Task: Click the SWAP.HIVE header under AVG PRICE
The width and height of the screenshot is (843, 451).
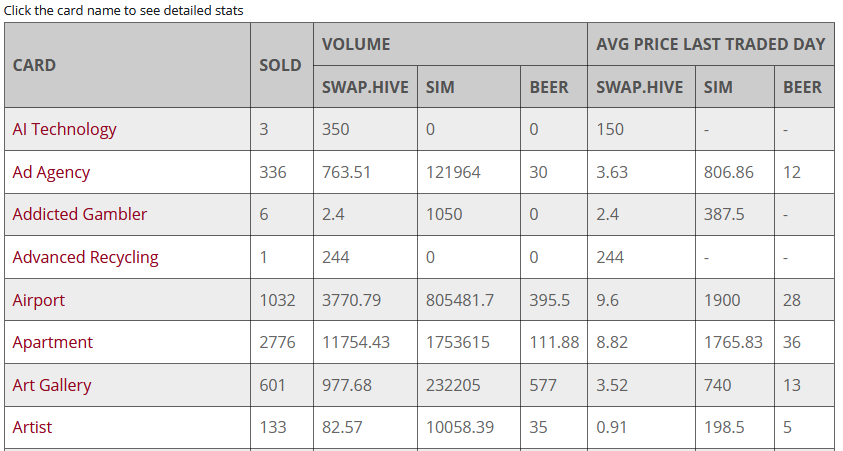Action: pyautogui.click(x=640, y=87)
